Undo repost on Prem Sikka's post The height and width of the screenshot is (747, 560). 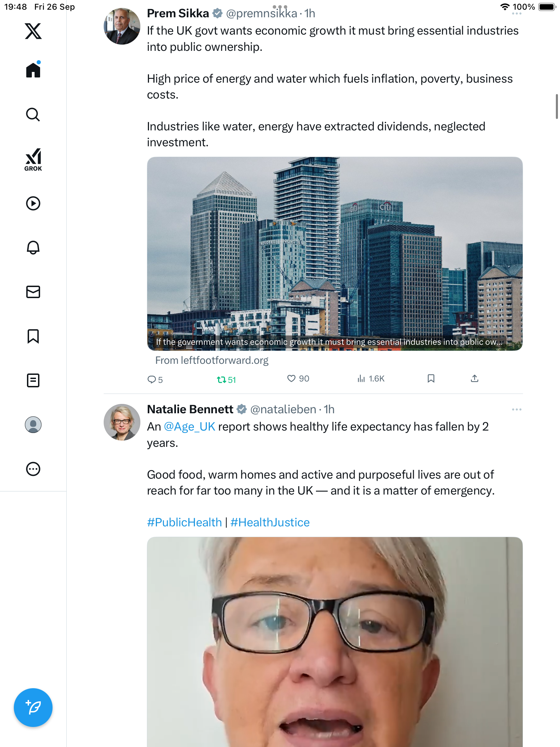(221, 380)
